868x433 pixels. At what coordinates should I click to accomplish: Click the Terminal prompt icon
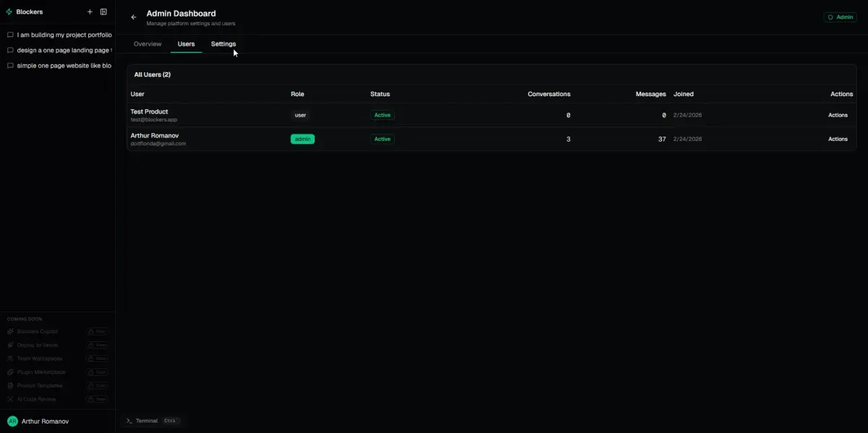pos(129,420)
